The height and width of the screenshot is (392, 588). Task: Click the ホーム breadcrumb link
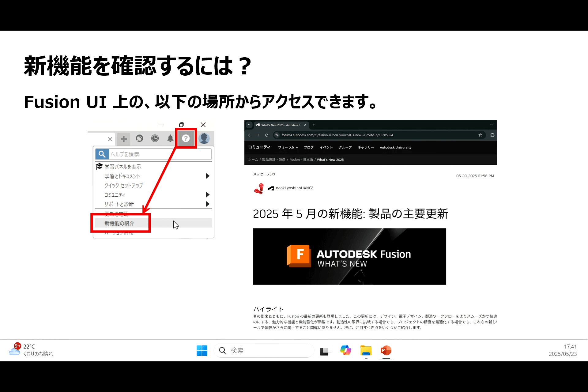[253, 160]
